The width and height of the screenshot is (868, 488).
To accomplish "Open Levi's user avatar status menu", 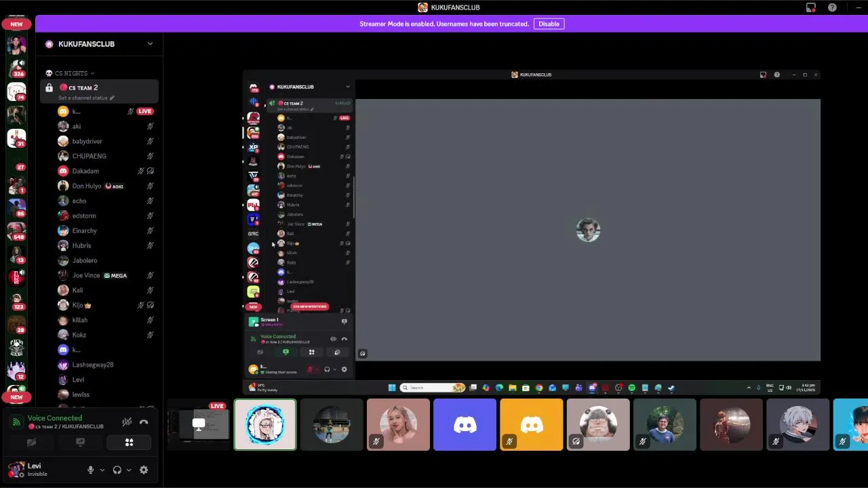I will (16, 470).
